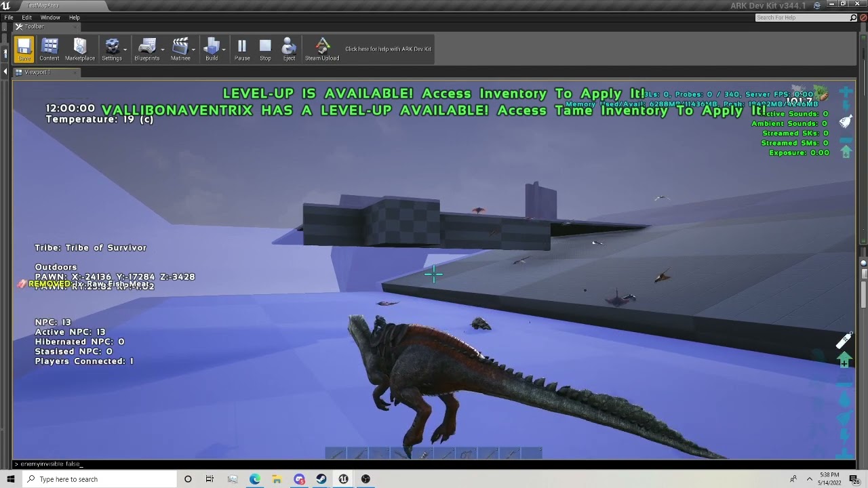Open the Matinee toolbar button
868x488 pixels.
tap(180, 49)
